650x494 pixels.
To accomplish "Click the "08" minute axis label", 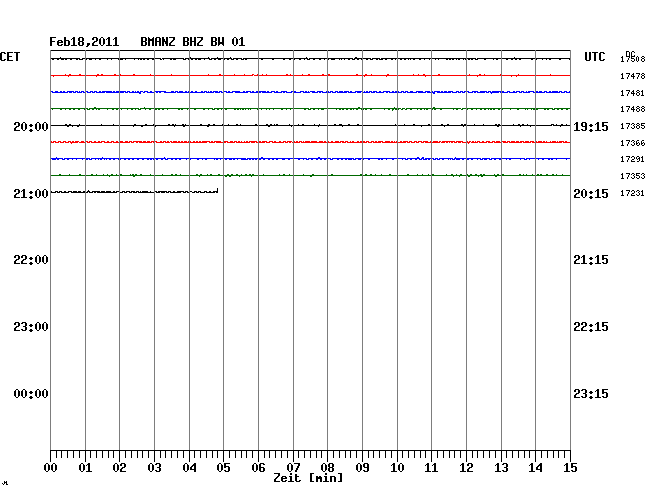I will point(327,468).
